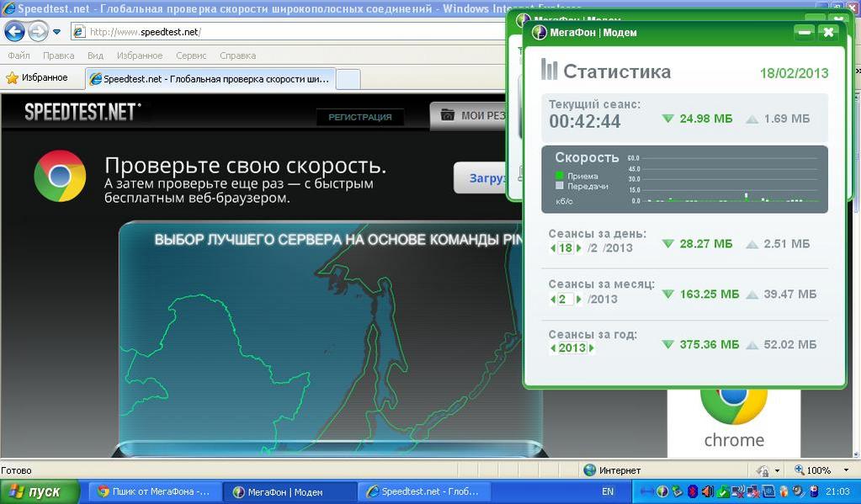Click the disconnected wireless network tray icon
The width and height of the screenshot is (861, 504).
pyautogui.click(x=739, y=491)
